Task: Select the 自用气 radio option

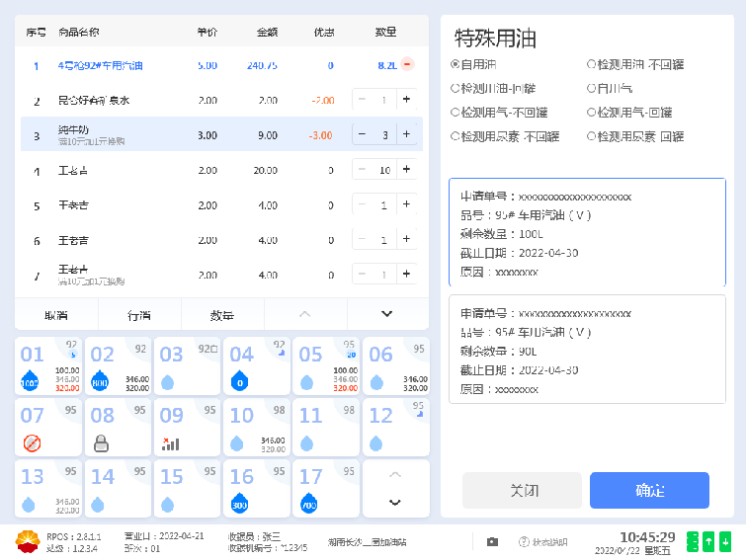Action: tap(591, 89)
